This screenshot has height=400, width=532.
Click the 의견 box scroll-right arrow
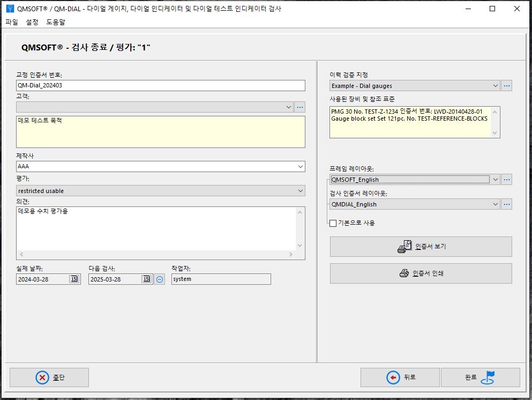(291, 254)
